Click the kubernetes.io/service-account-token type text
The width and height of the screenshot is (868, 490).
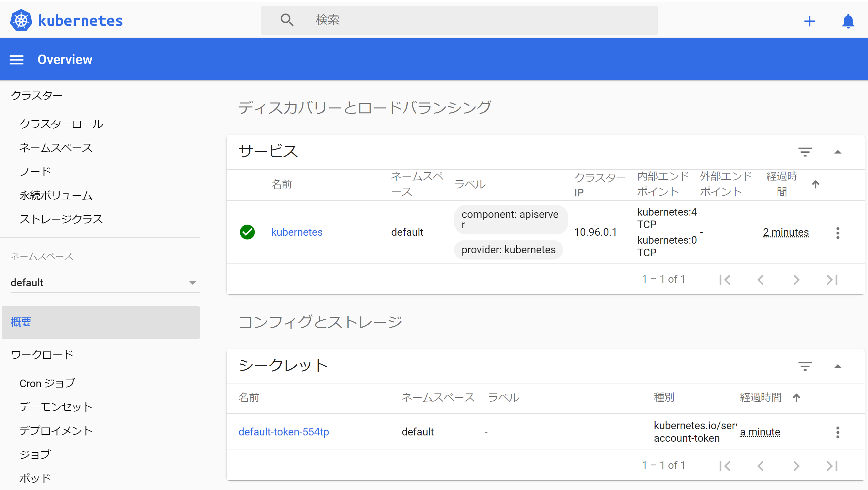pos(695,432)
